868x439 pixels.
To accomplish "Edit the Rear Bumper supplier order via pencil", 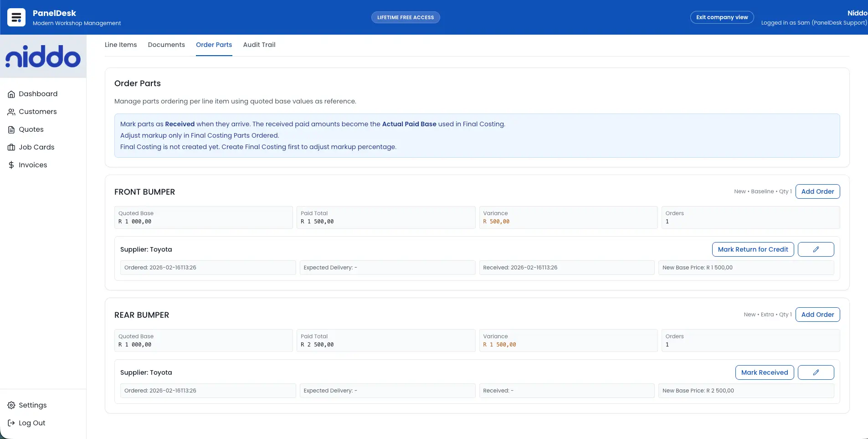I will [x=816, y=372].
